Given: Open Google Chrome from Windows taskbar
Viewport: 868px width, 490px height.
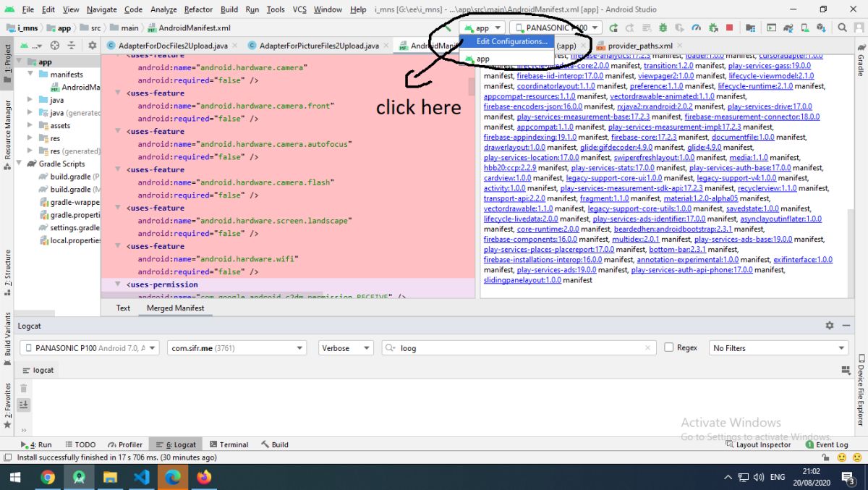Looking at the screenshot, I should [48, 477].
